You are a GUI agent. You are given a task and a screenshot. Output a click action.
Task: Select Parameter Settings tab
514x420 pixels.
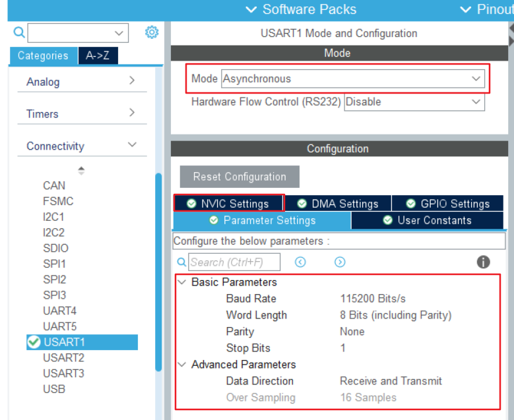pyautogui.click(x=262, y=220)
